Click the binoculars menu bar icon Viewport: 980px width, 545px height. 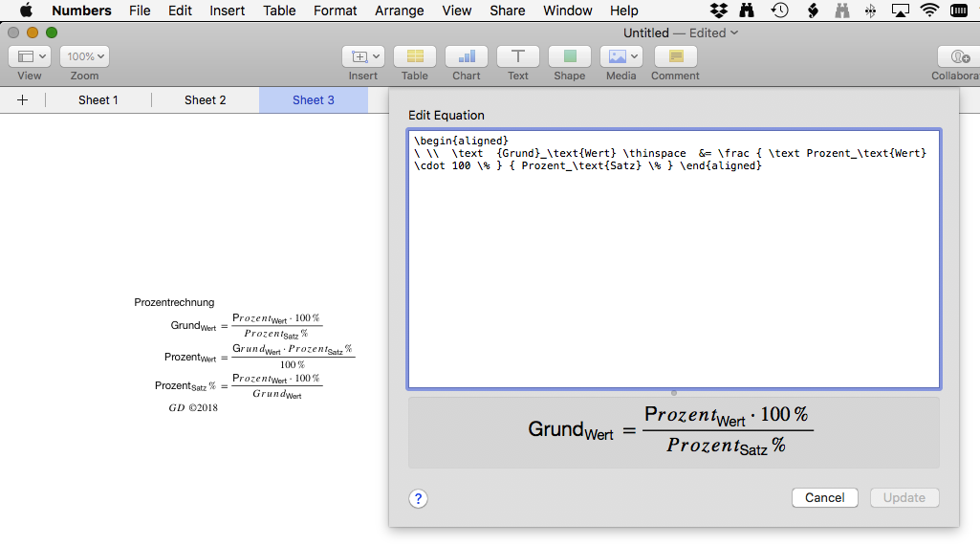[x=747, y=11]
